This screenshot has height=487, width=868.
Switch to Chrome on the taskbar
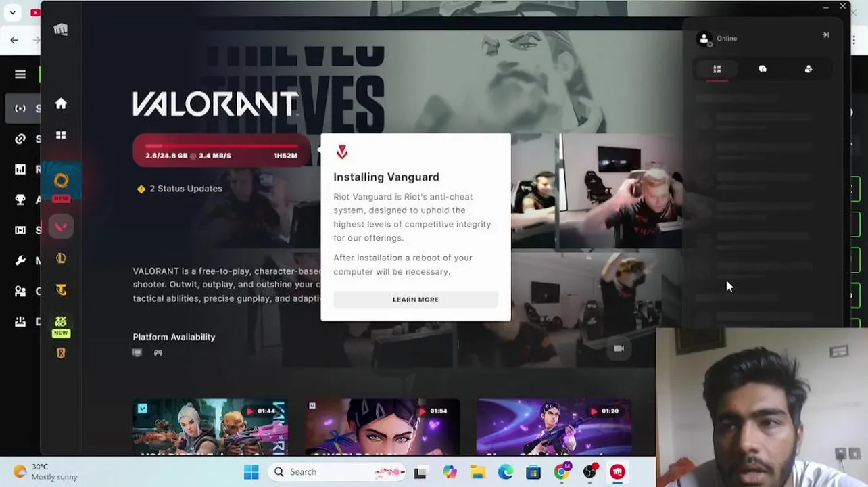point(562,471)
